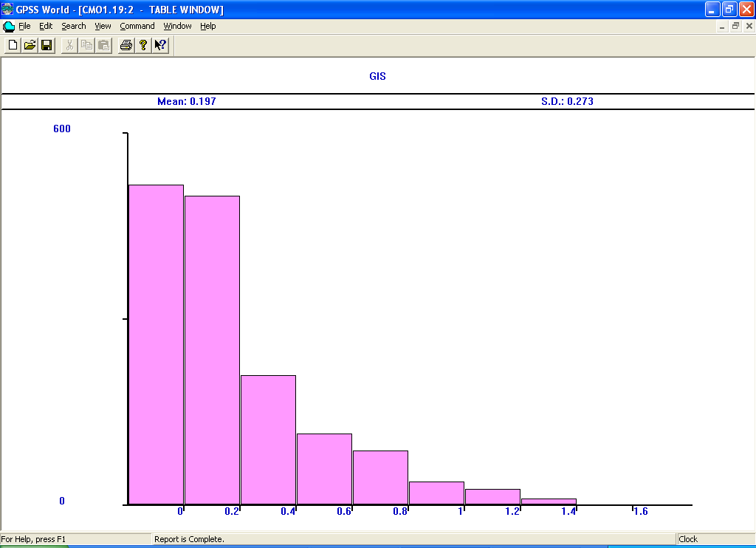Click the histogram bar ending at 0.4
This screenshot has width=756, height=548.
coord(269,440)
